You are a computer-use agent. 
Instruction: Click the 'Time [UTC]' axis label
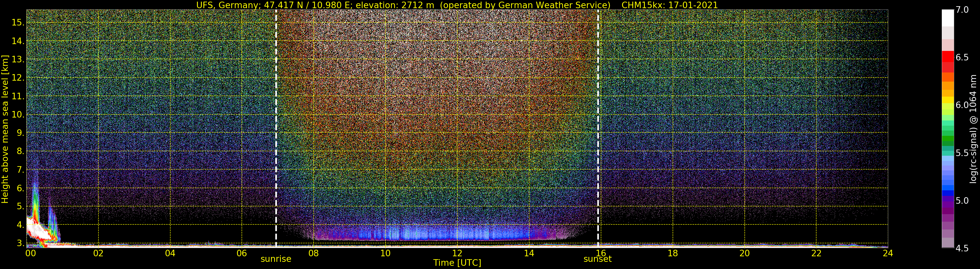pyautogui.click(x=457, y=263)
